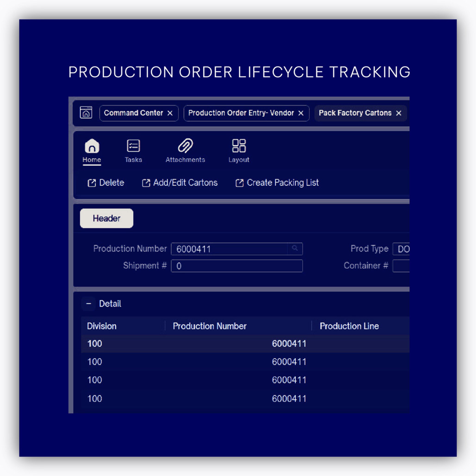Close the Command Center tab
The image size is (476, 476).
tap(170, 113)
